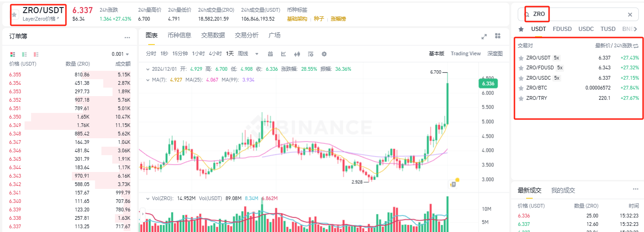Open the 0.001 price precision dropdown

coord(120,54)
